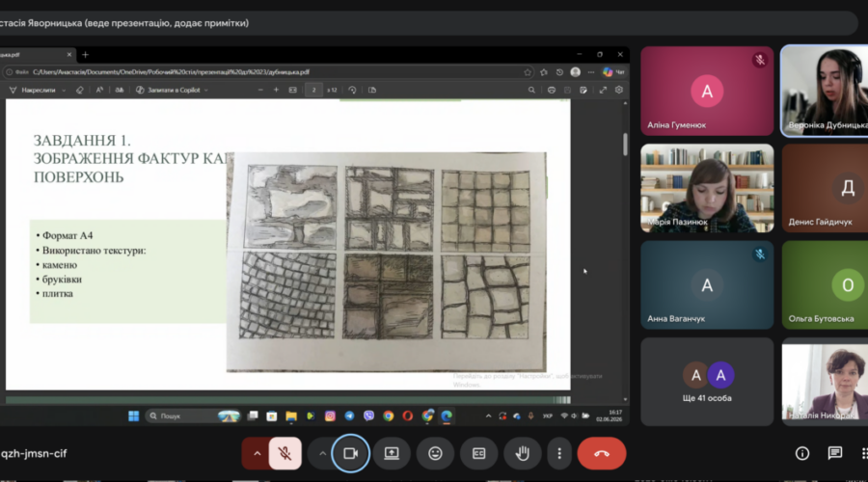Click the save as icon in PDF toolbar
Screen dimensions: 868x482
pos(583,90)
